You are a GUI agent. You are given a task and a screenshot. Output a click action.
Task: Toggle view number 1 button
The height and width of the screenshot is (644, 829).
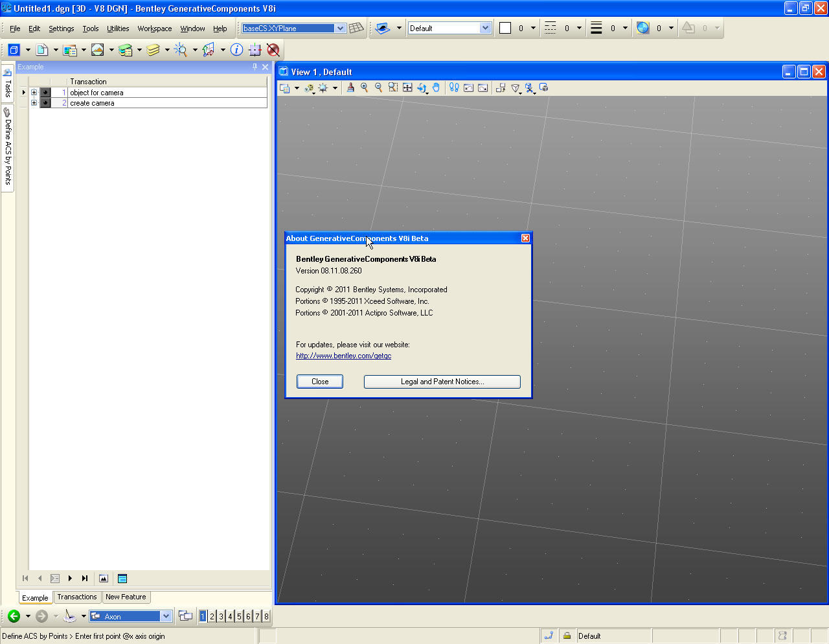[x=203, y=616]
